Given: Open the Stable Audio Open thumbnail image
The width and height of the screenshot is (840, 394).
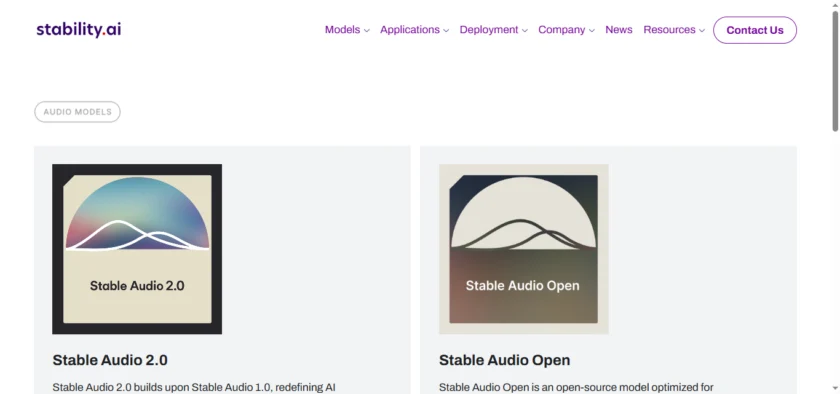Looking at the screenshot, I should pyautogui.click(x=523, y=249).
